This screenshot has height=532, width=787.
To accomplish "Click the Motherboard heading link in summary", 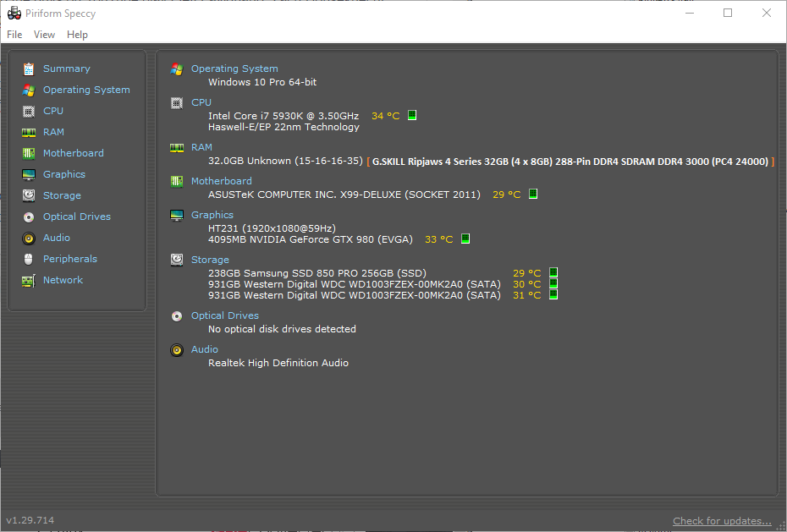I will pyautogui.click(x=222, y=181).
